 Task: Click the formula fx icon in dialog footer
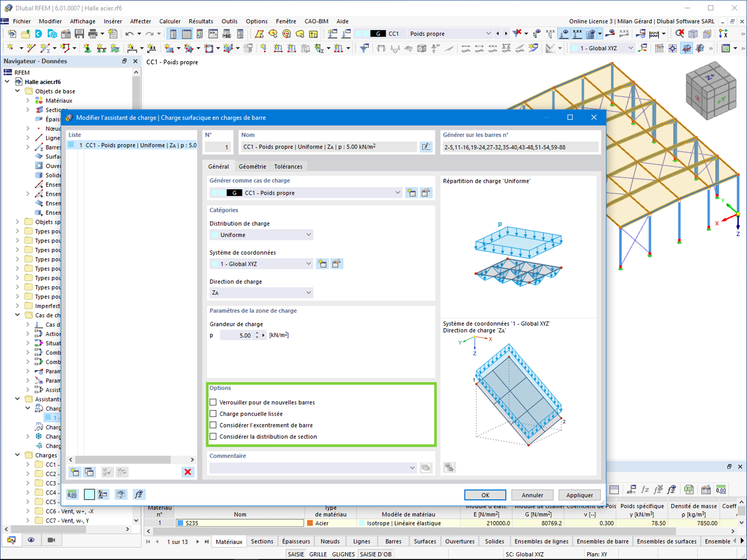(x=139, y=494)
